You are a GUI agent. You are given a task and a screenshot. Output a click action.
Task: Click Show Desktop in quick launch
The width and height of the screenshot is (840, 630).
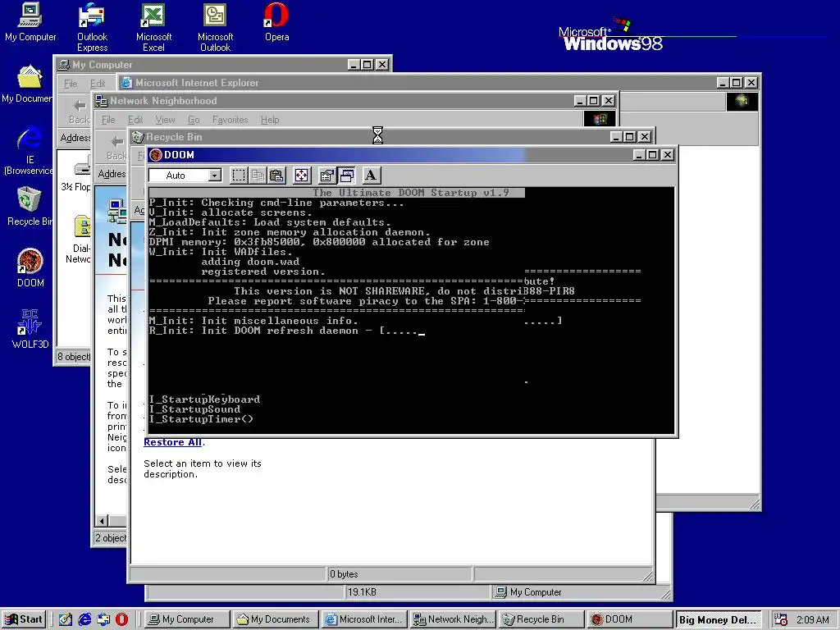pyautogui.click(x=66, y=619)
